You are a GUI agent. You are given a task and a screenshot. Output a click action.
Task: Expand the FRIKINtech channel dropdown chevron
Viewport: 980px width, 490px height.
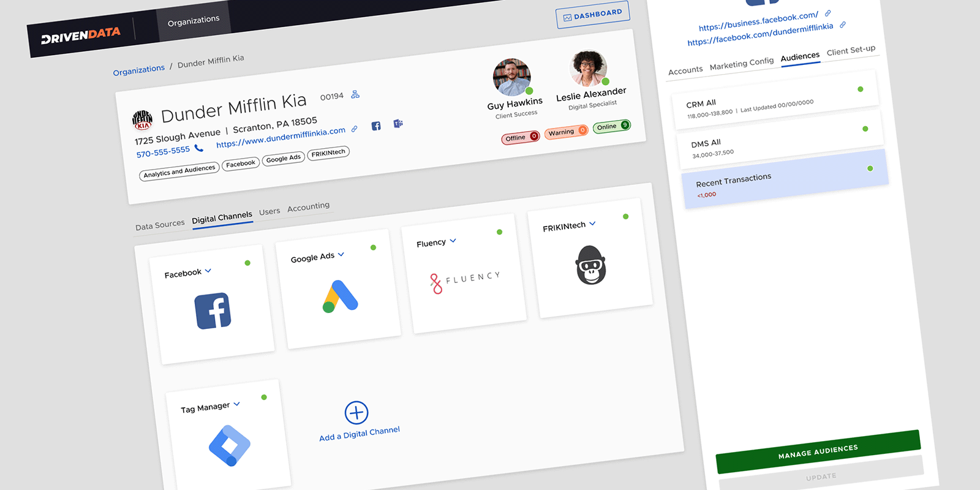(592, 224)
